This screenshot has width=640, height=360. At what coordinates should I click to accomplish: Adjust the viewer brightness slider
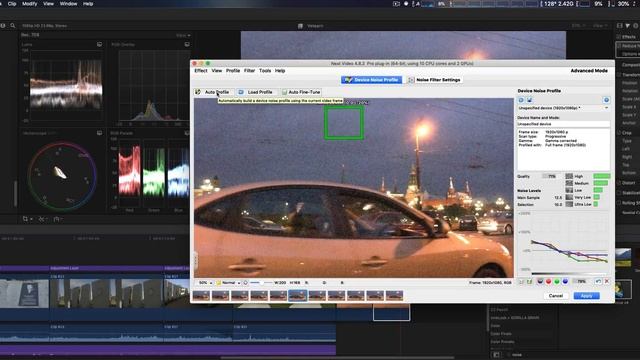click(x=261, y=282)
